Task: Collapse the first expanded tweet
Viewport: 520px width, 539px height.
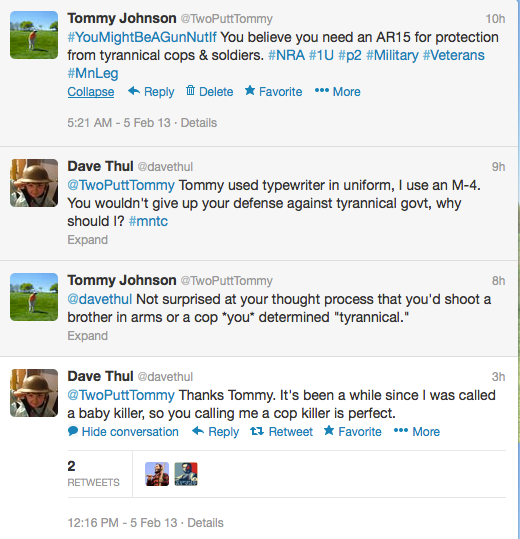Action: [x=91, y=92]
